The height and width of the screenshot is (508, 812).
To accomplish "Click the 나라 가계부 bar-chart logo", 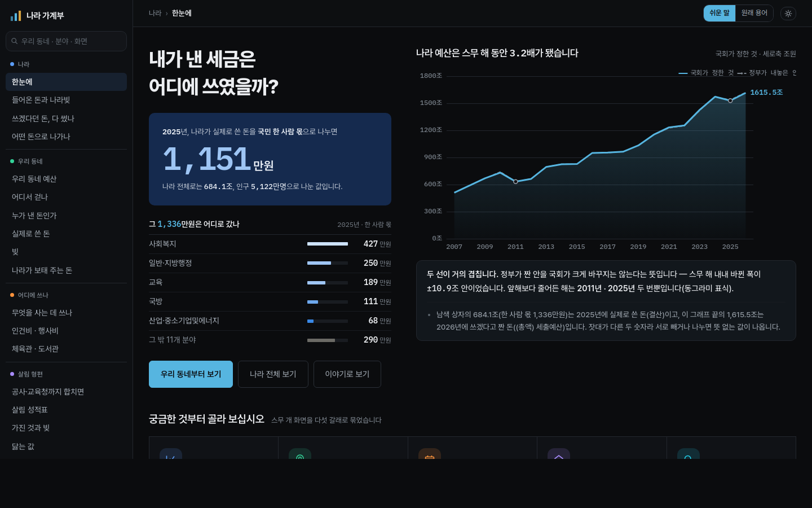I will (x=16, y=16).
